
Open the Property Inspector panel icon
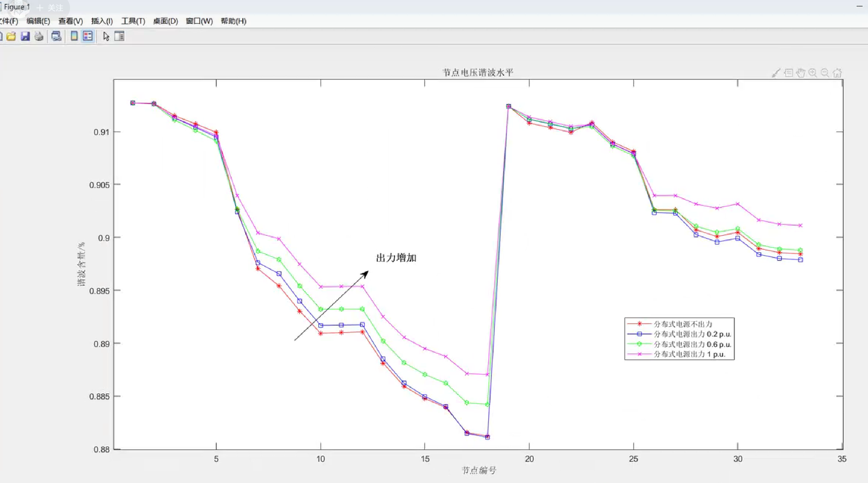(x=119, y=36)
